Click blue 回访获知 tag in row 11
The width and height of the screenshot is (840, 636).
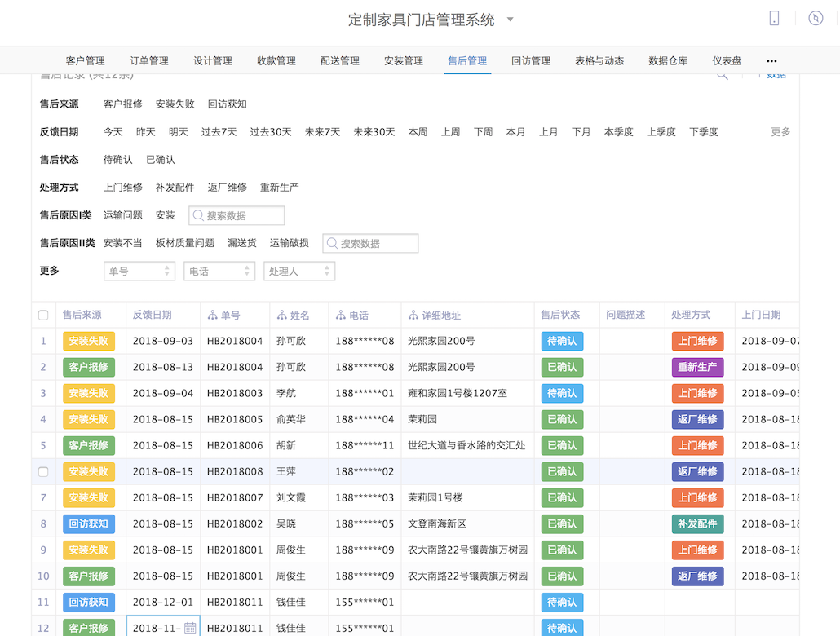[x=89, y=603]
